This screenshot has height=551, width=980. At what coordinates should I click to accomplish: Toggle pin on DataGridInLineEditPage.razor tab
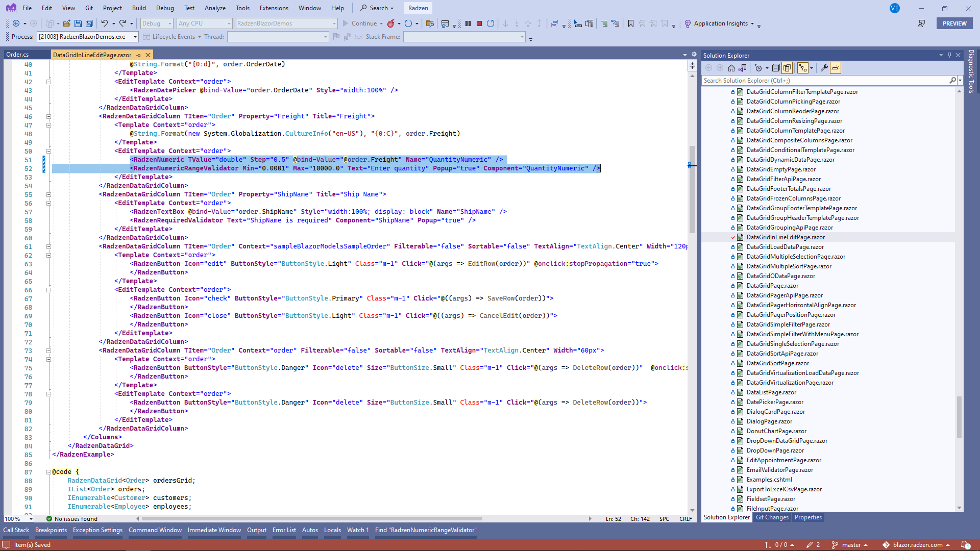click(138, 55)
